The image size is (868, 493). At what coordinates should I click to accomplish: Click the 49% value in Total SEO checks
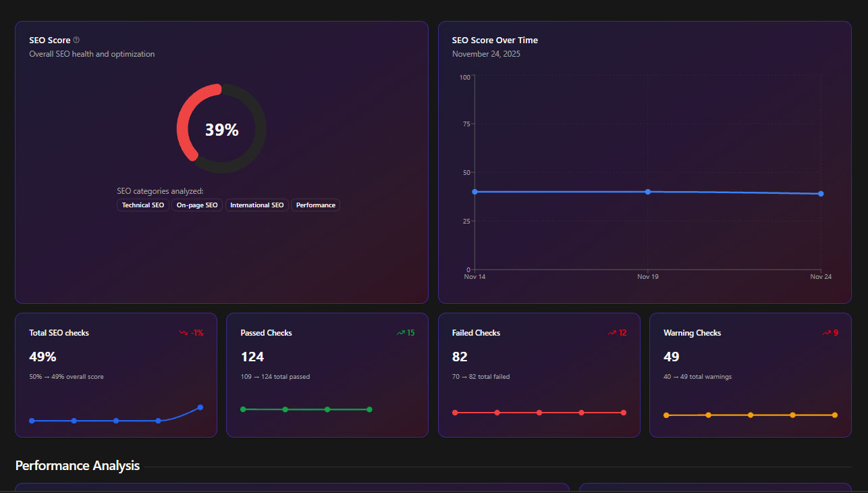43,357
